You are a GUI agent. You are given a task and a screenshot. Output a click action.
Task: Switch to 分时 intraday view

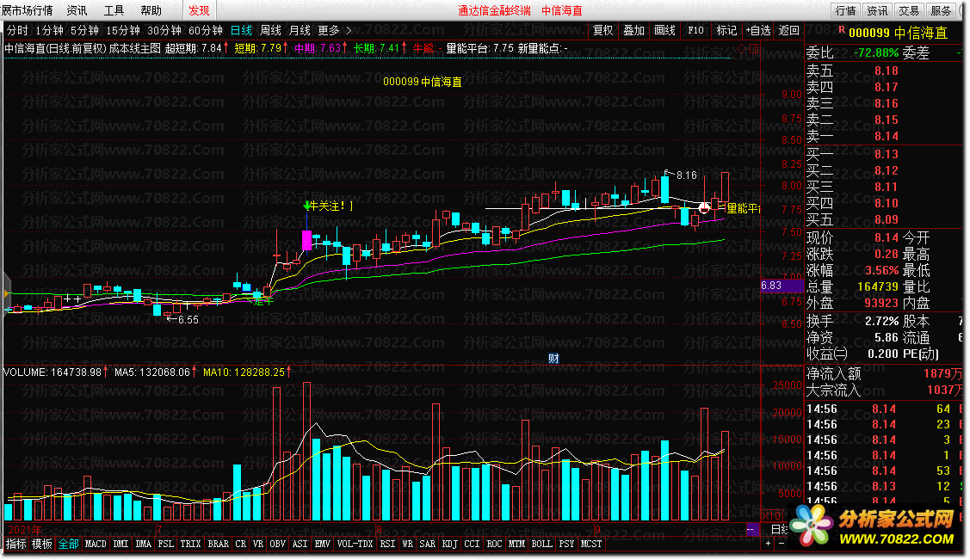[17, 30]
